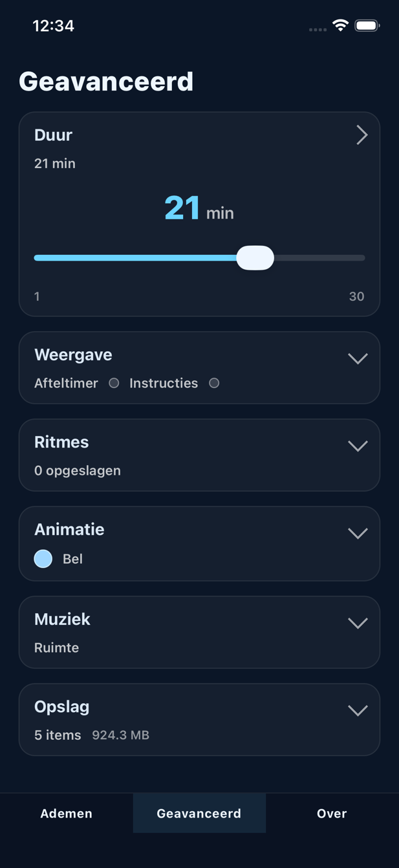Image resolution: width=399 pixels, height=868 pixels.
Task: Open the Opslag section
Action: (358, 710)
